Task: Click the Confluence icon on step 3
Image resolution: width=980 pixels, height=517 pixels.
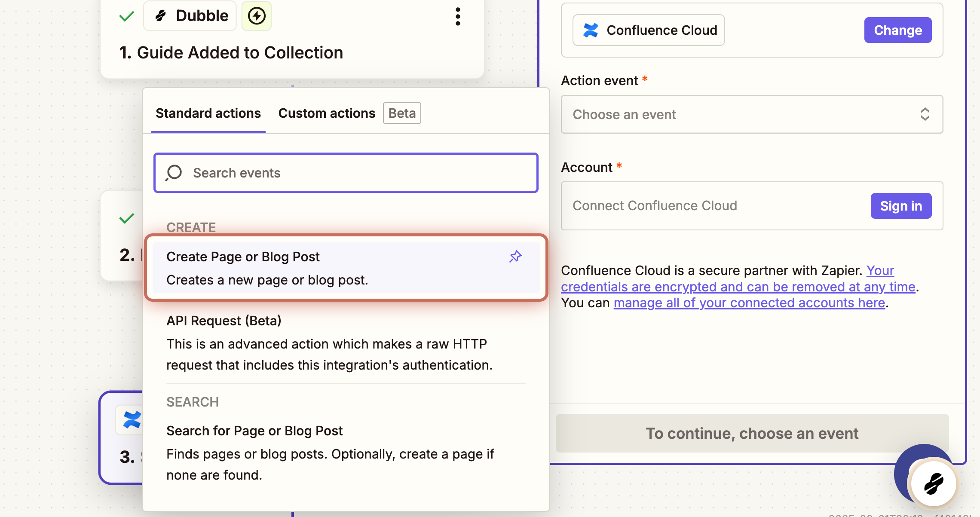Action: pos(132,420)
